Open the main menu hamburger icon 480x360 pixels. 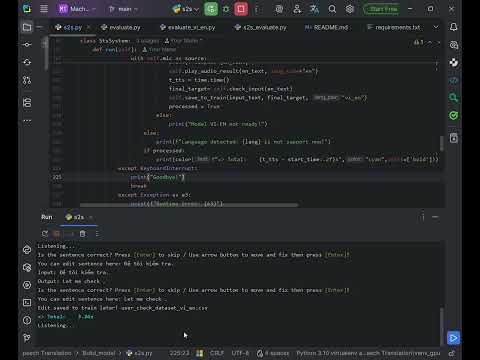(x=44, y=9)
